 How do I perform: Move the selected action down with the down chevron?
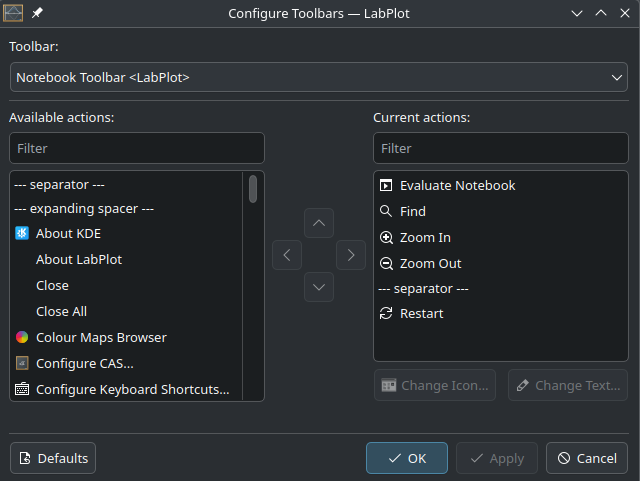pyautogui.click(x=319, y=287)
